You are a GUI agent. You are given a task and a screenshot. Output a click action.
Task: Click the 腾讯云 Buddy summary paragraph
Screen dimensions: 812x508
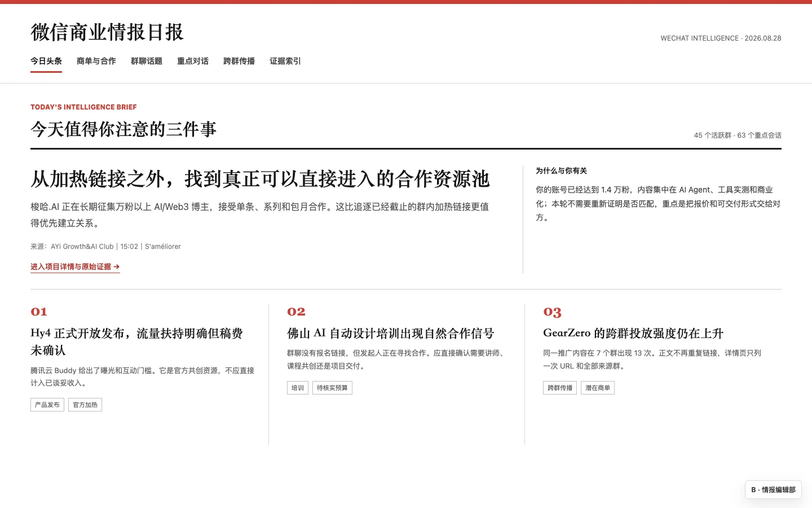[143, 376]
